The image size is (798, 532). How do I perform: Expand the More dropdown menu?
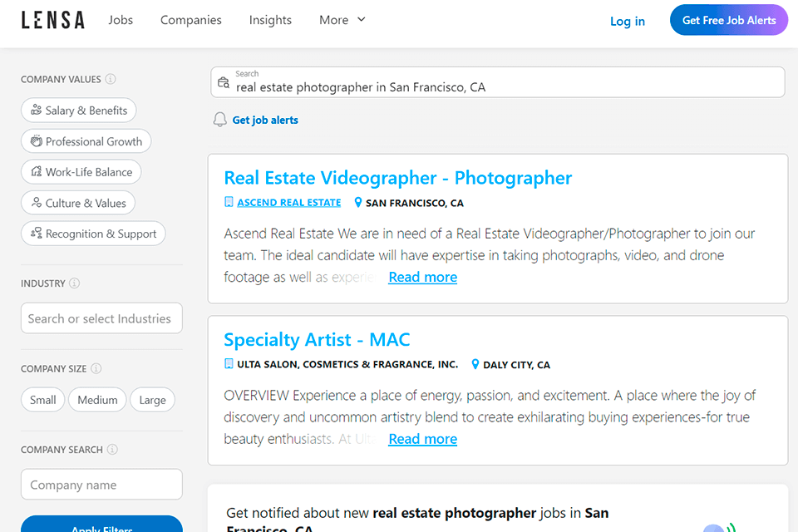(x=342, y=20)
